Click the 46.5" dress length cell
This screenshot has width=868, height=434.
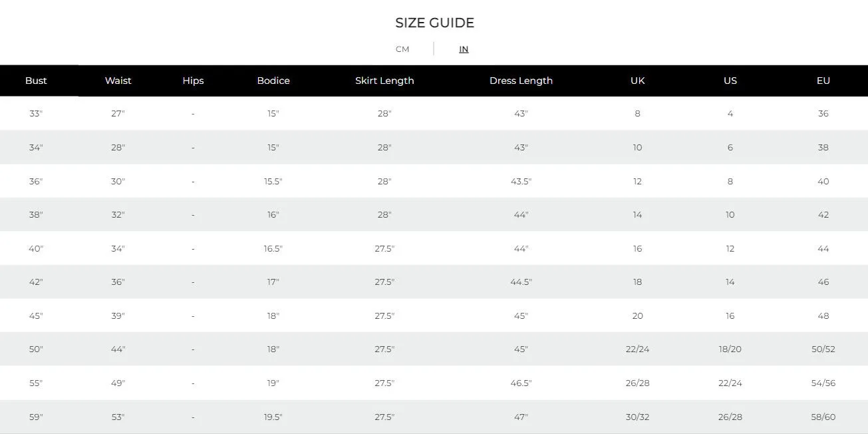pyautogui.click(x=521, y=383)
